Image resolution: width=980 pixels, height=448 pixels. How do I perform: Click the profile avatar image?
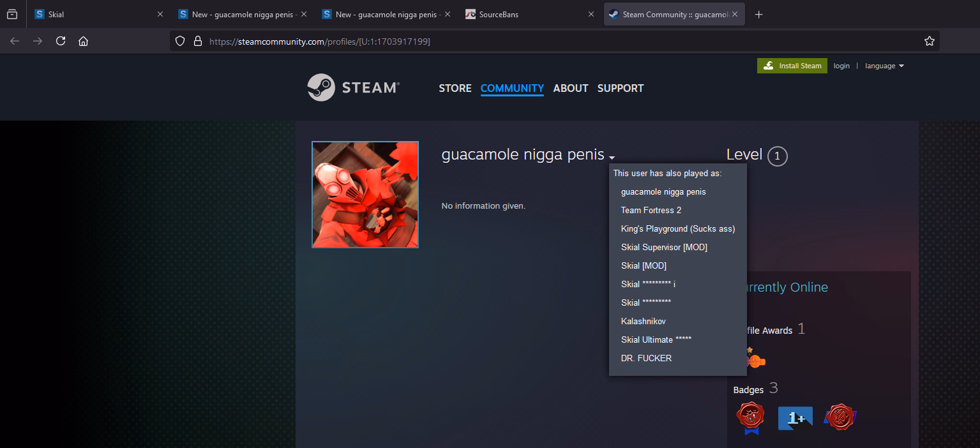[x=365, y=195]
